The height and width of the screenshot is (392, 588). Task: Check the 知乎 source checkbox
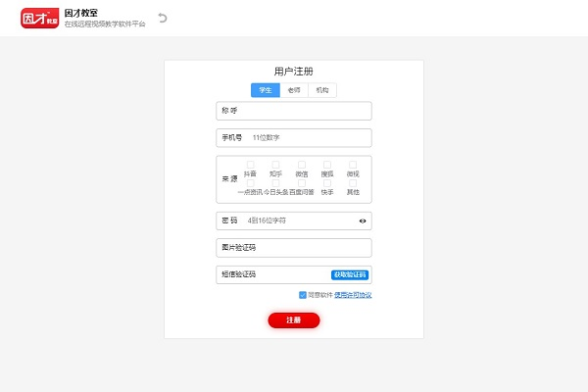[275, 165]
